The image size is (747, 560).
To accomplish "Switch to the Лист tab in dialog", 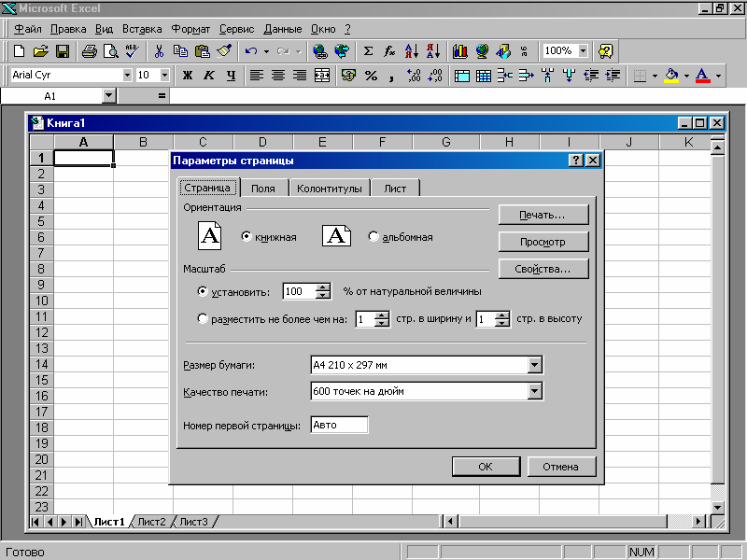I will [395, 189].
